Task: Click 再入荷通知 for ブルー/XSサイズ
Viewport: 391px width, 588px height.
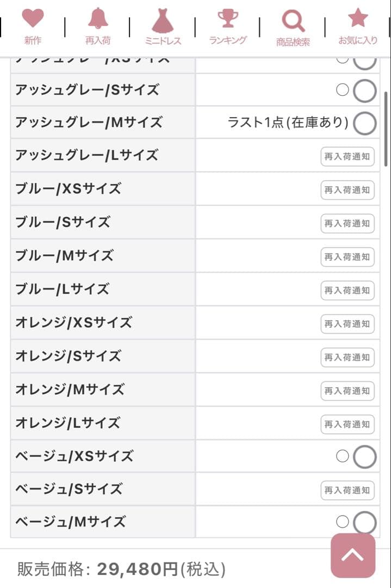Action: (347, 190)
